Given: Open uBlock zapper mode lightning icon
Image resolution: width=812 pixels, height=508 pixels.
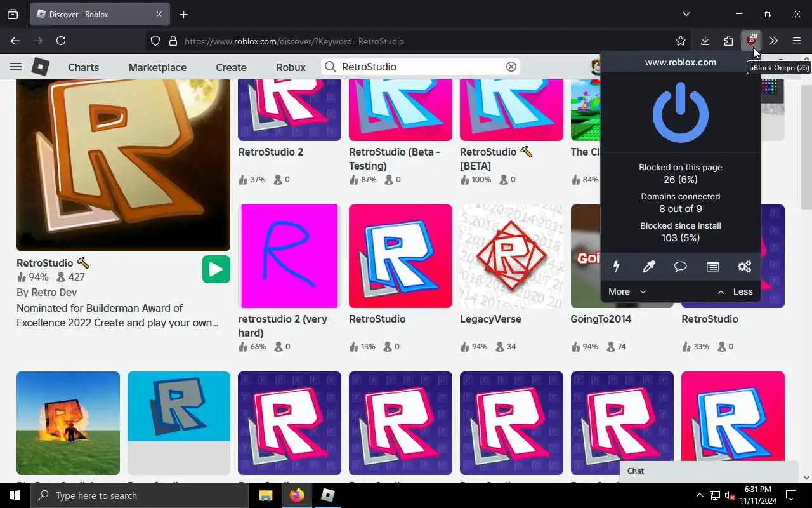Looking at the screenshot, I should click(616, 267).
